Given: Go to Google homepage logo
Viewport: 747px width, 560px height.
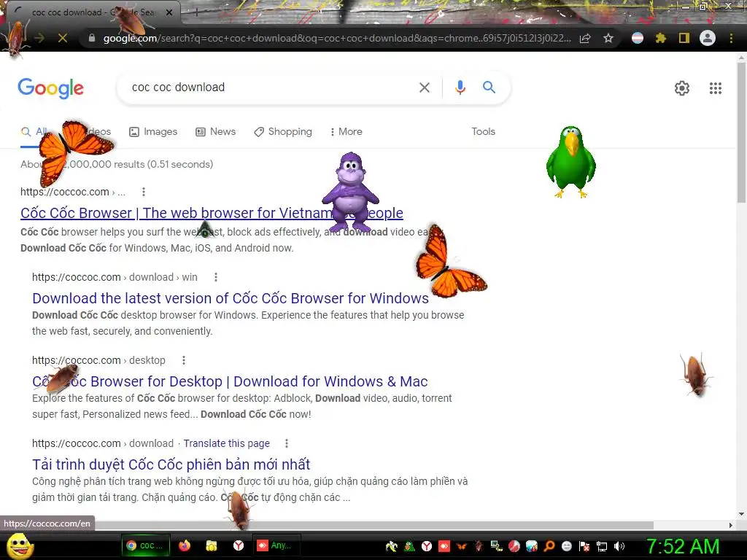Looking at the screenshot, I should (50, 88).
